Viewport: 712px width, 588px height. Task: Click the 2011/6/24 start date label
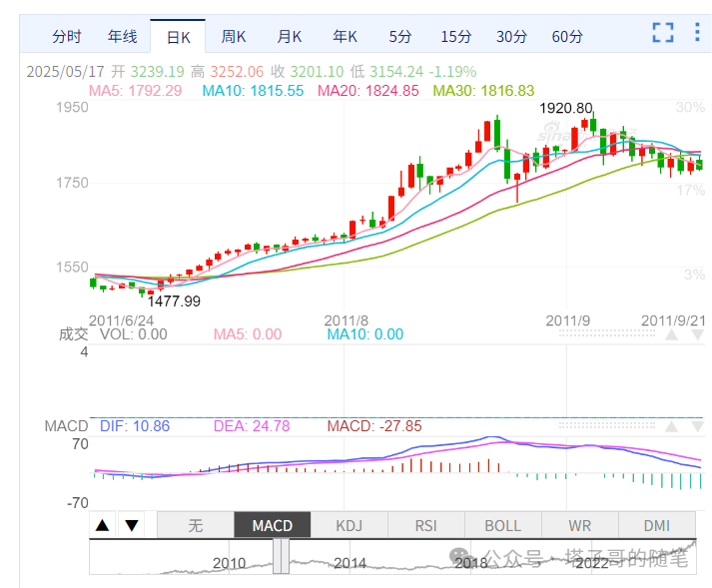coord(121,320)
